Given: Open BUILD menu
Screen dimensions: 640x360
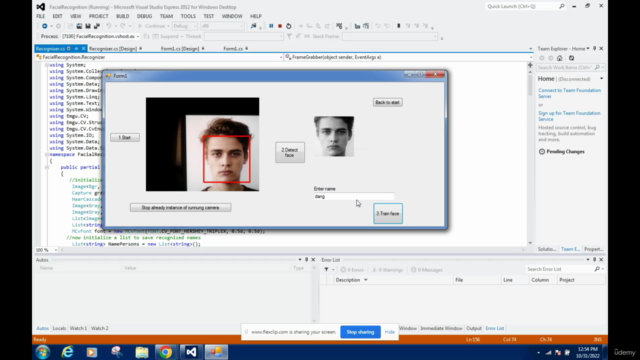Looking at the screenshot, I should pyautogui.click(x=122, y=16).
